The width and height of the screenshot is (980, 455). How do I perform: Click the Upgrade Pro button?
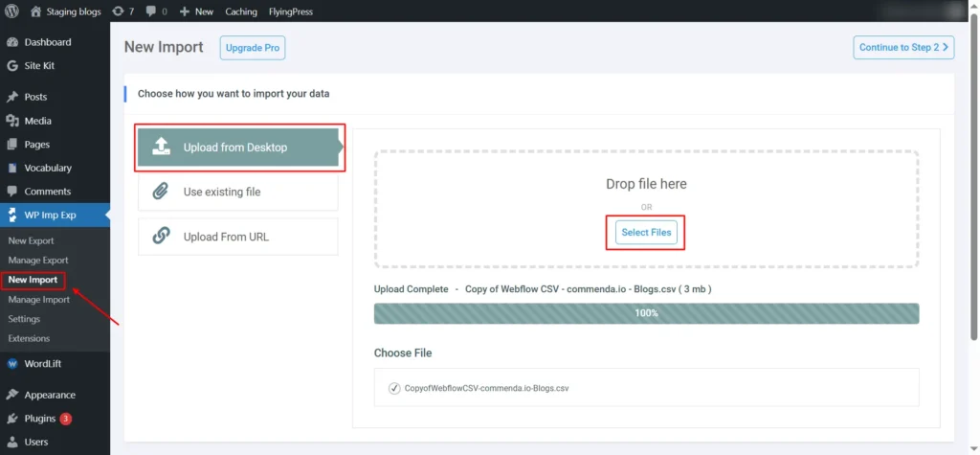(253, 48)
